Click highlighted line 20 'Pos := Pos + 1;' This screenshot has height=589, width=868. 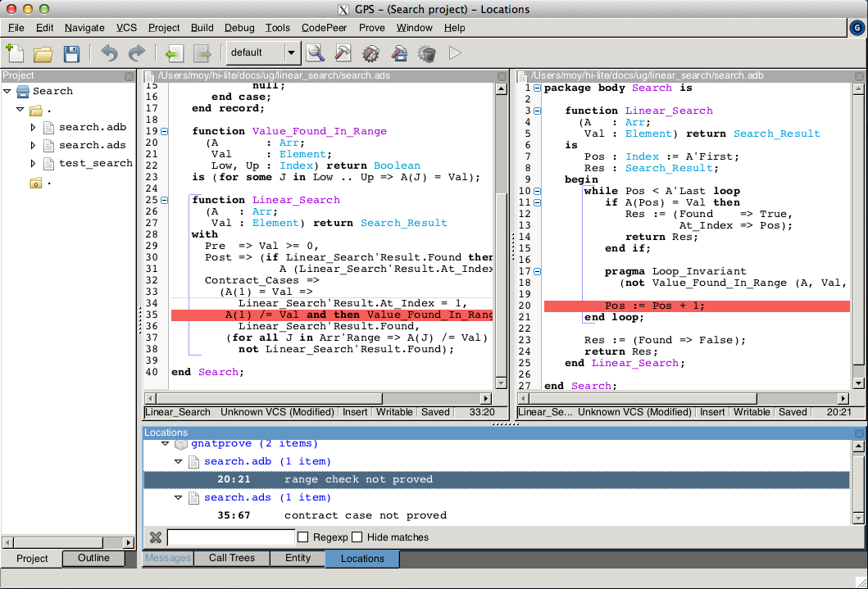[697, 306]
